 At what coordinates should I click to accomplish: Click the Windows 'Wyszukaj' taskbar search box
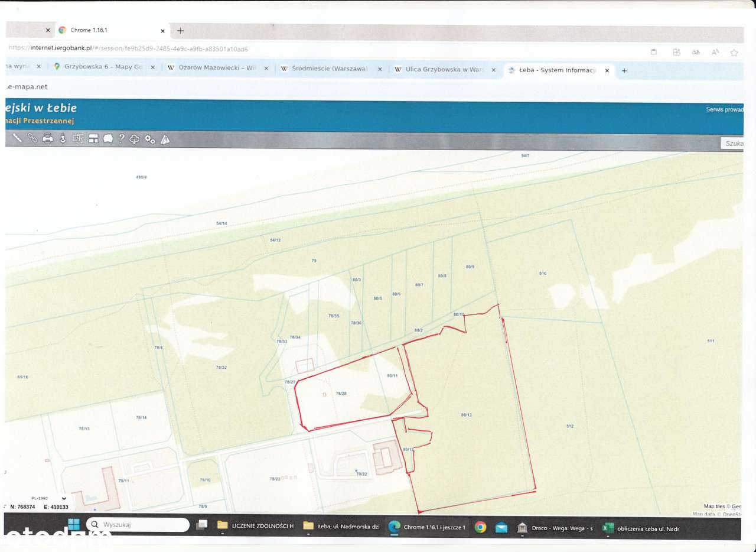(138, 524)
